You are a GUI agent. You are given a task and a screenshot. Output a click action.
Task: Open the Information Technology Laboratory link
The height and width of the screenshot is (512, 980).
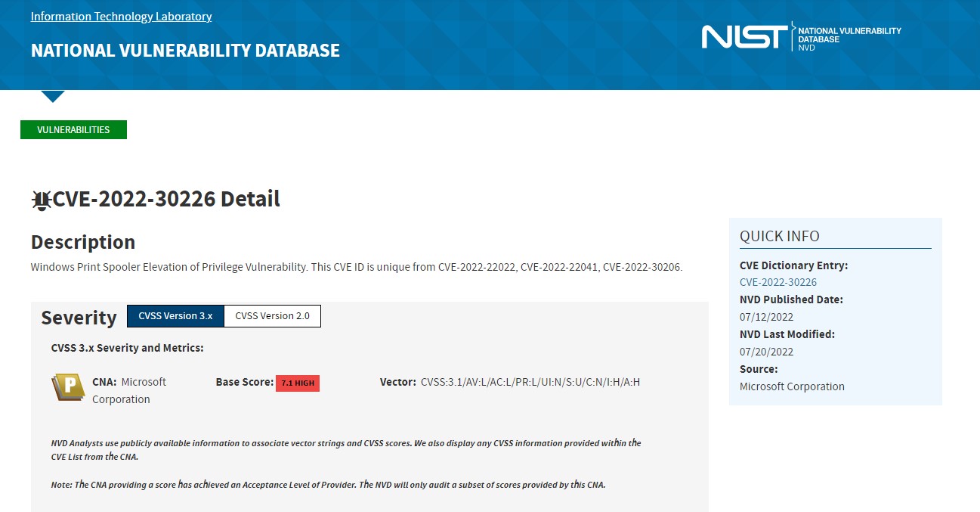point(121,16)
